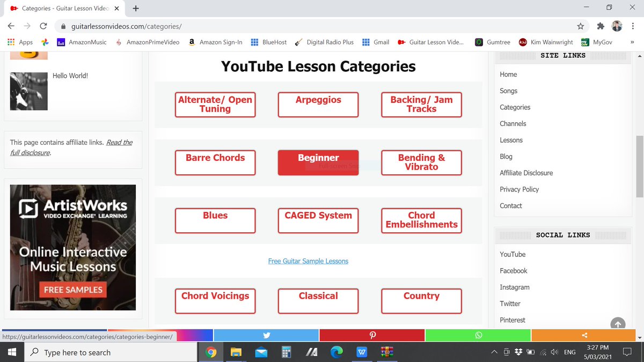Open the Songs page from Site Links

coord(508,91)
